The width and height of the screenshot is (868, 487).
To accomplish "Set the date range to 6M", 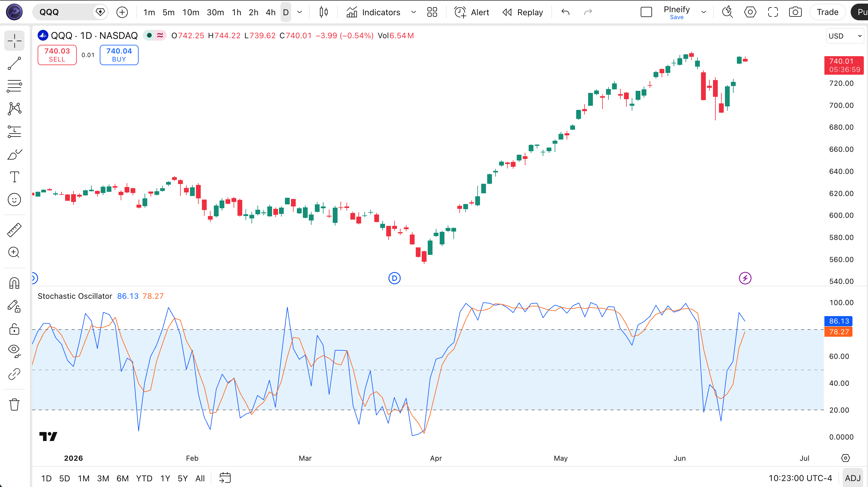I will pyautogui.click(x=123, y=478).
